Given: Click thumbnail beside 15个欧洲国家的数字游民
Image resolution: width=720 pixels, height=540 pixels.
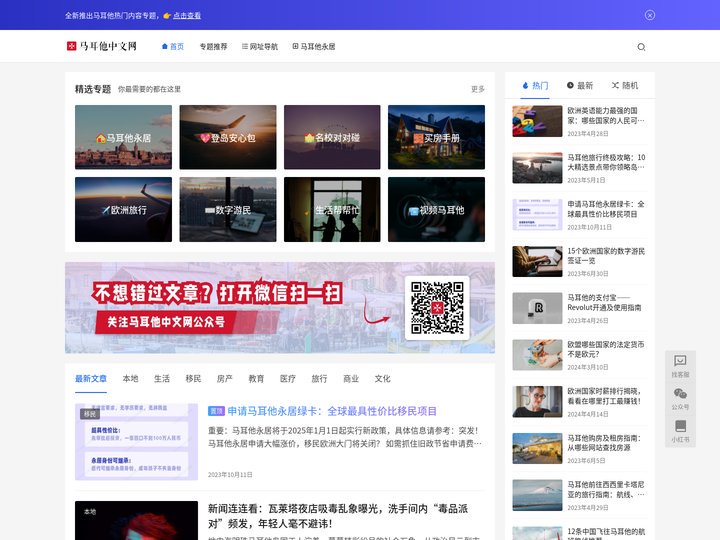Looking at the screenshot, I should [537, 261].
